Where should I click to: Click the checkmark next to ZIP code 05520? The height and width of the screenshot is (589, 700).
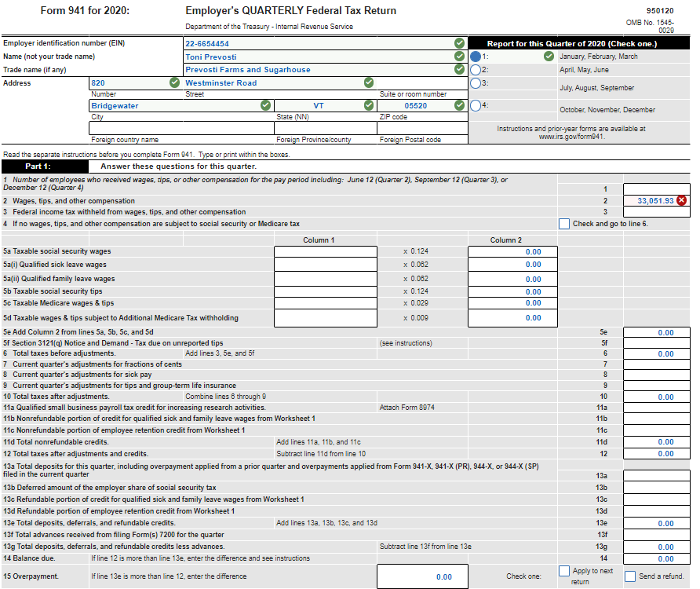click(x=459, y=105)
